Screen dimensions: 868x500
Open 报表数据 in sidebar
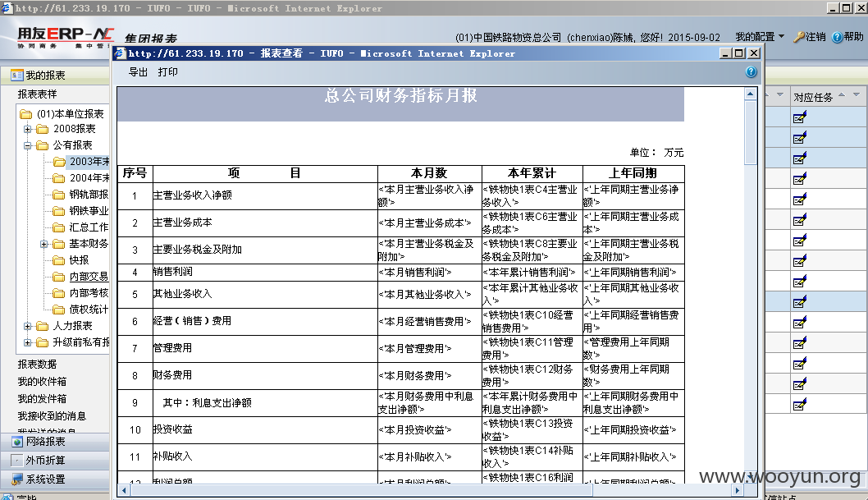(x=37, y=365)
